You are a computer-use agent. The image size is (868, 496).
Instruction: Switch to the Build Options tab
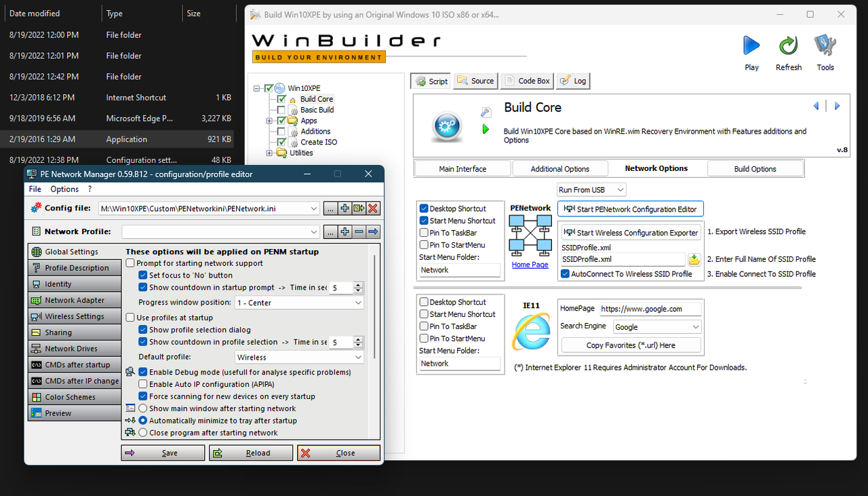(x=755, y=169)
